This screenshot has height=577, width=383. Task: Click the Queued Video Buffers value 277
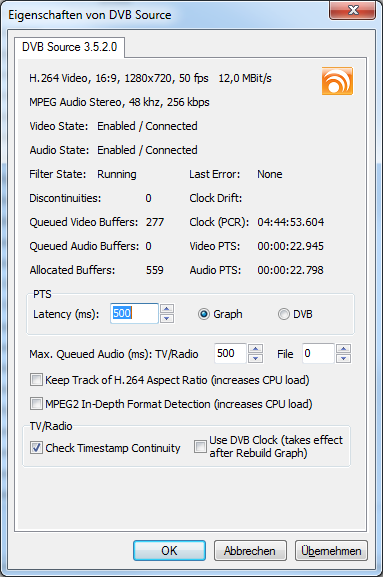[x=155, y=222]
